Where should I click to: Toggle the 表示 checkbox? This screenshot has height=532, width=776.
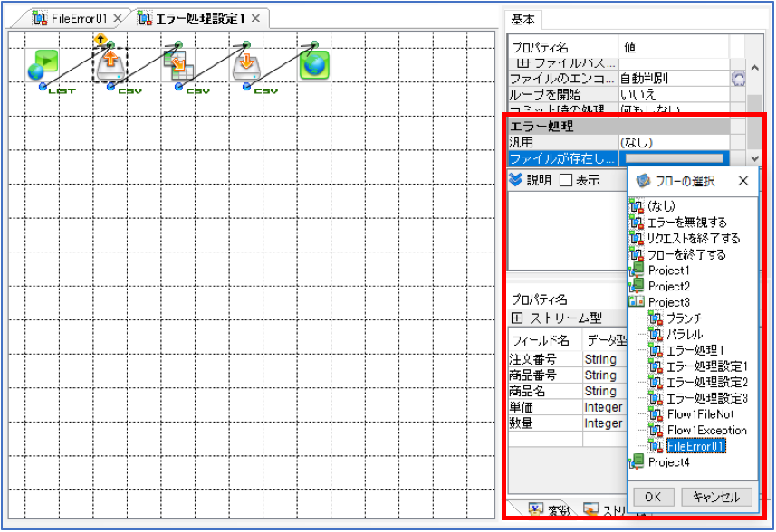566,180
